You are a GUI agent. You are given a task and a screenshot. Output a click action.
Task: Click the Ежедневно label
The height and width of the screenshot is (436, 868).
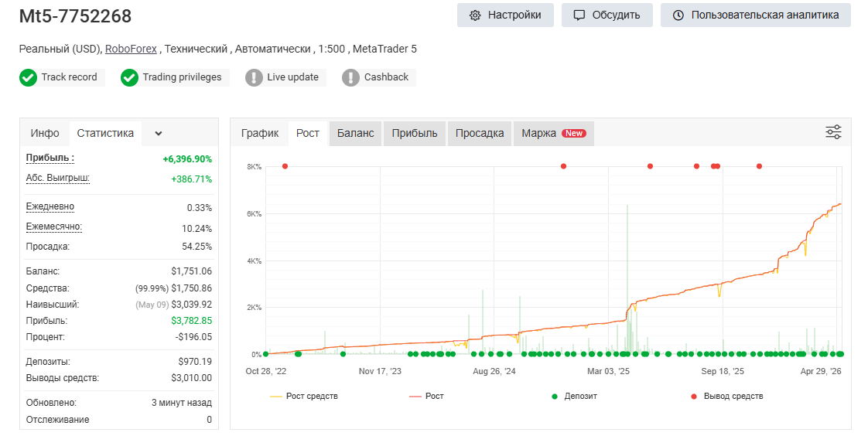(50, 206)
